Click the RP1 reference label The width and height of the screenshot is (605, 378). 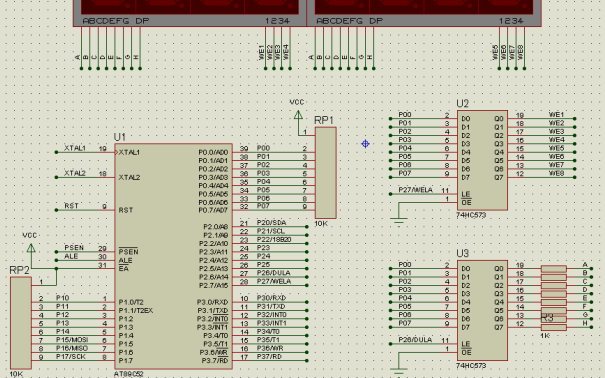click(x=324, y=120)
